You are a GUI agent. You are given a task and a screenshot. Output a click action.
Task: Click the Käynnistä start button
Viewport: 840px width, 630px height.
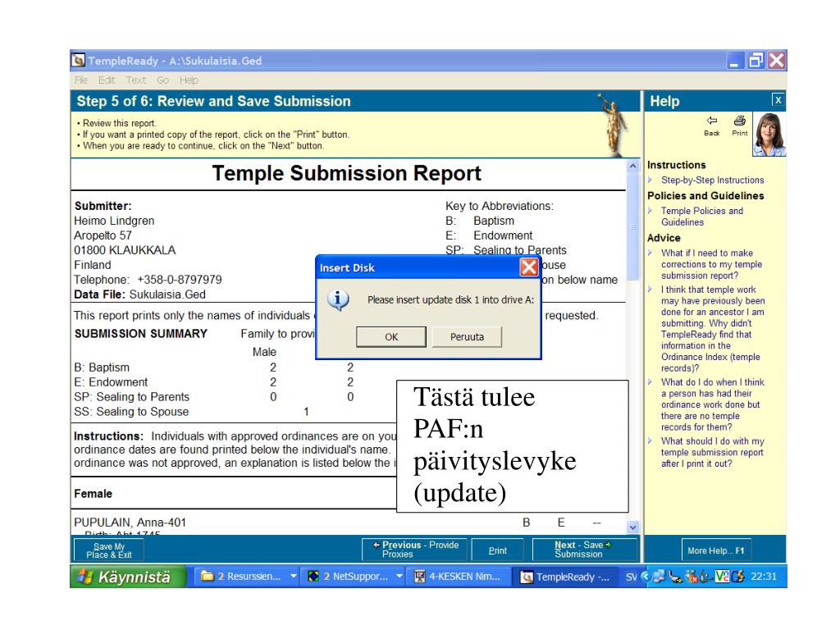click(x=127, y=577)
